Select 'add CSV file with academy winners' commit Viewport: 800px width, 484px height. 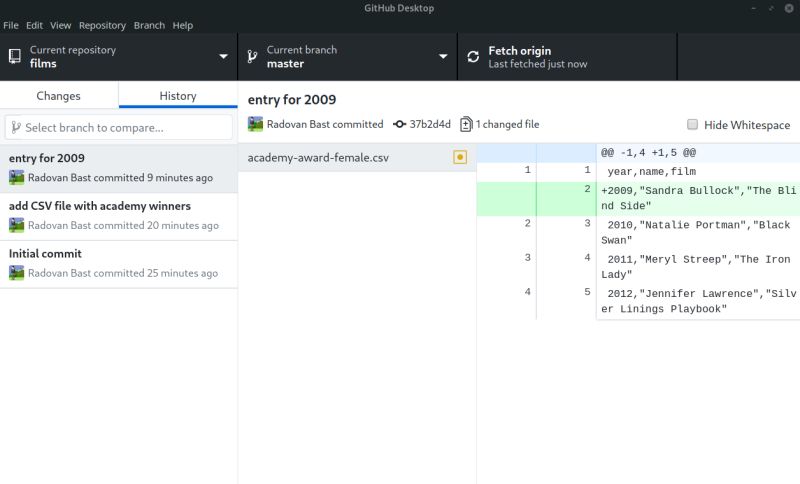coord(118,216)
